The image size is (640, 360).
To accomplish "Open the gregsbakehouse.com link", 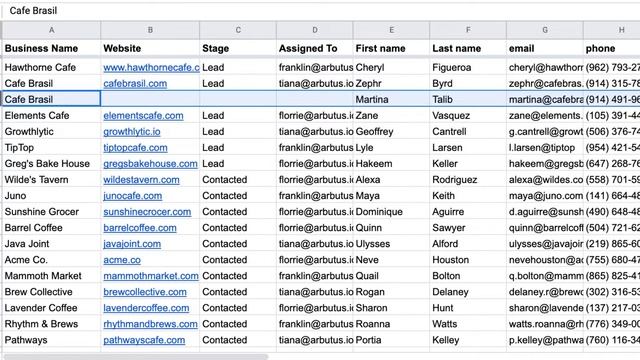I will click(150, 164).
